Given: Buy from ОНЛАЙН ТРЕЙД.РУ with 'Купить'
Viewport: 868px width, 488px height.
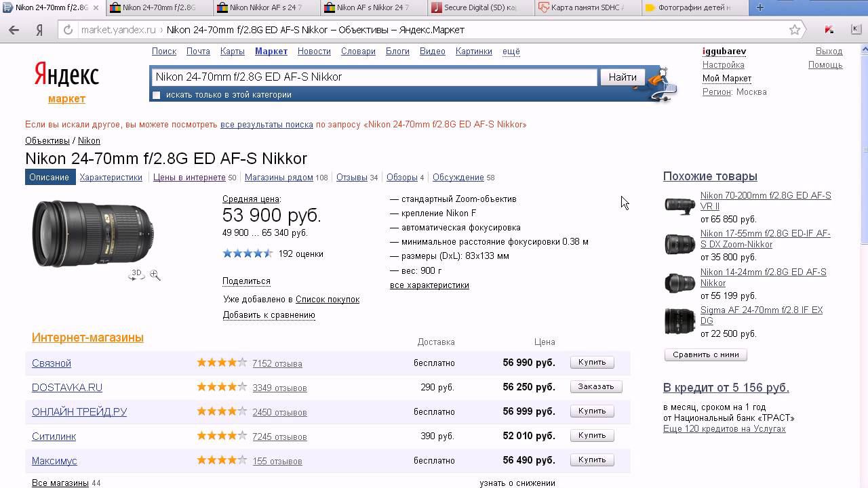Looking at the screenshot, I should click(x=592, y=411).
